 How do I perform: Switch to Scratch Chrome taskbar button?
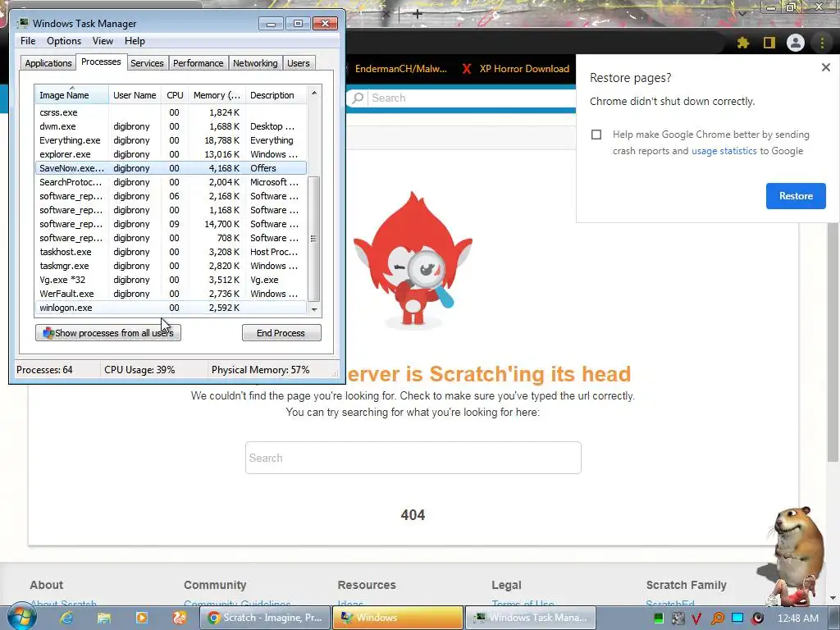[x=265, y=618]
